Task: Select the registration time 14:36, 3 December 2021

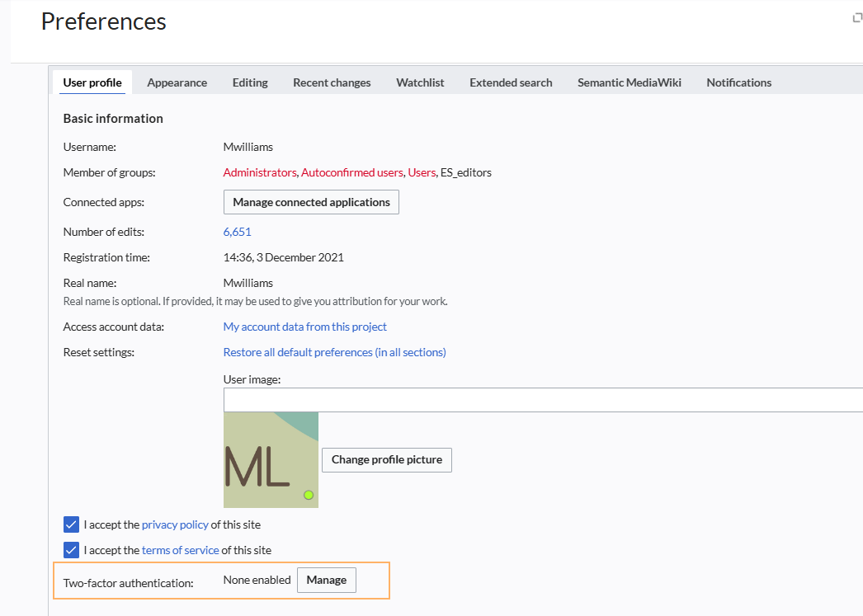Action: [284, 257]
